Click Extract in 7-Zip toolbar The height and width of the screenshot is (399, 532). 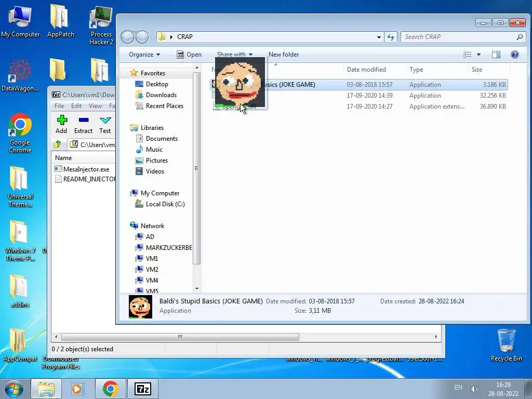(83, 125)
